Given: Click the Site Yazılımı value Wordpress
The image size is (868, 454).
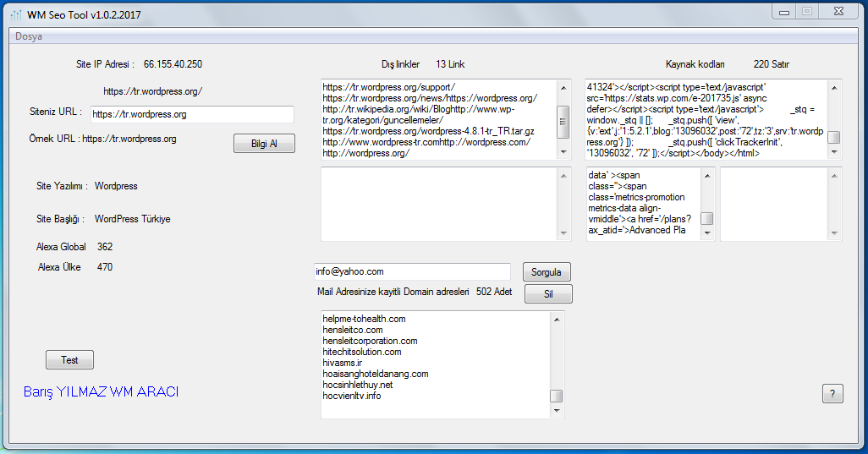Looking at the screenshot, I should pos(116,186).
